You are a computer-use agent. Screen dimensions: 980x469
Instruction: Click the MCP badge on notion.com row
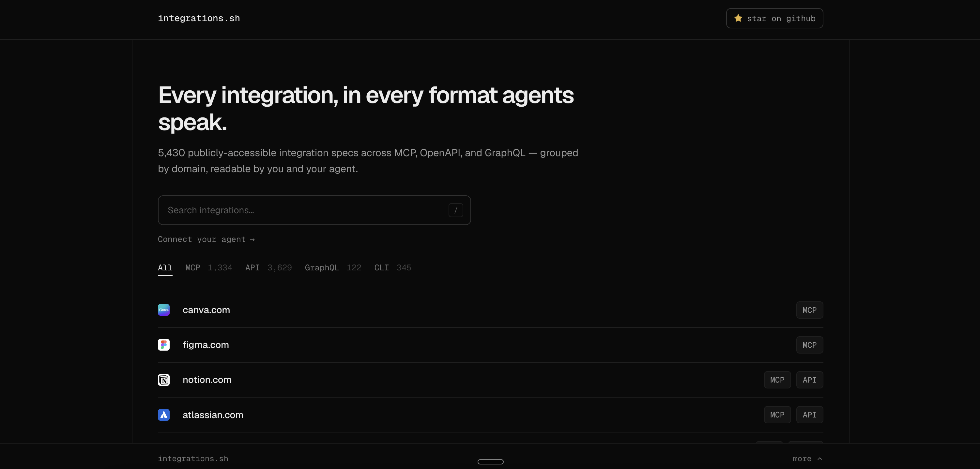point(777,380)
